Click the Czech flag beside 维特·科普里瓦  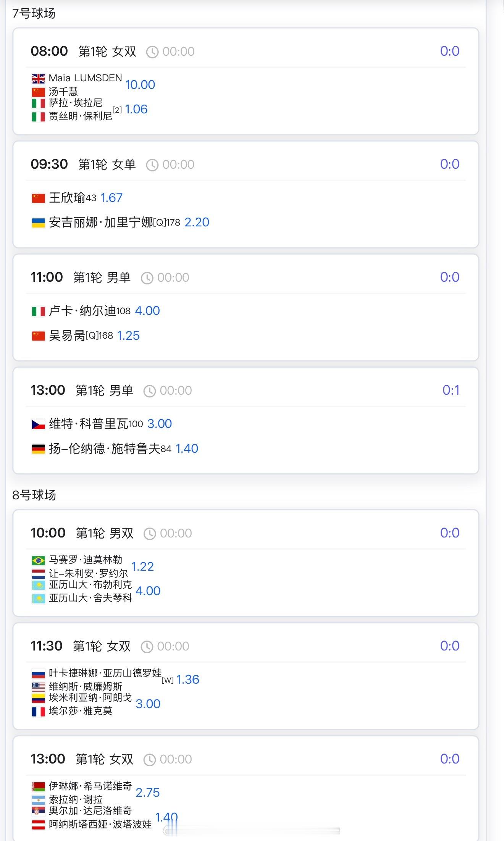tap(38, 424)
